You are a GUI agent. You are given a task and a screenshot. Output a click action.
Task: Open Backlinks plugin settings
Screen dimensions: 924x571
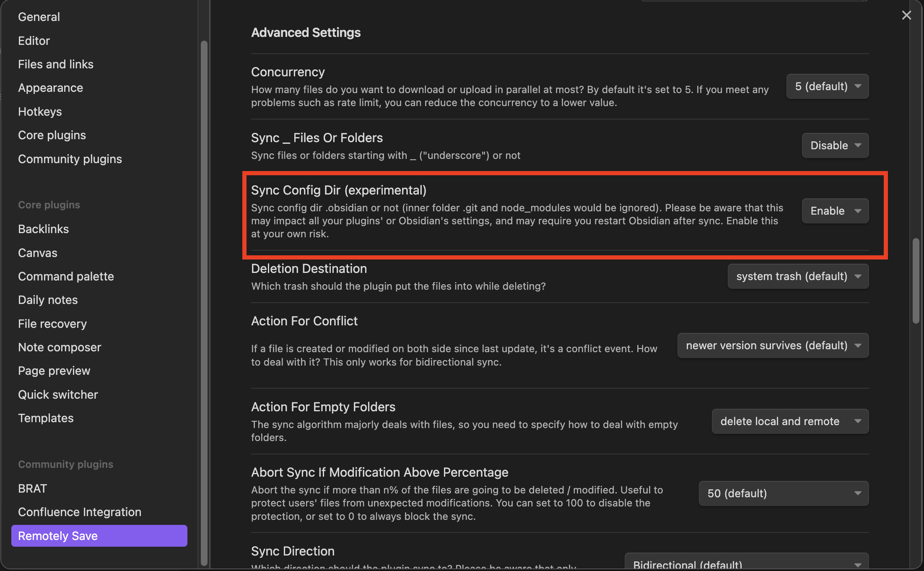(43, 229)
